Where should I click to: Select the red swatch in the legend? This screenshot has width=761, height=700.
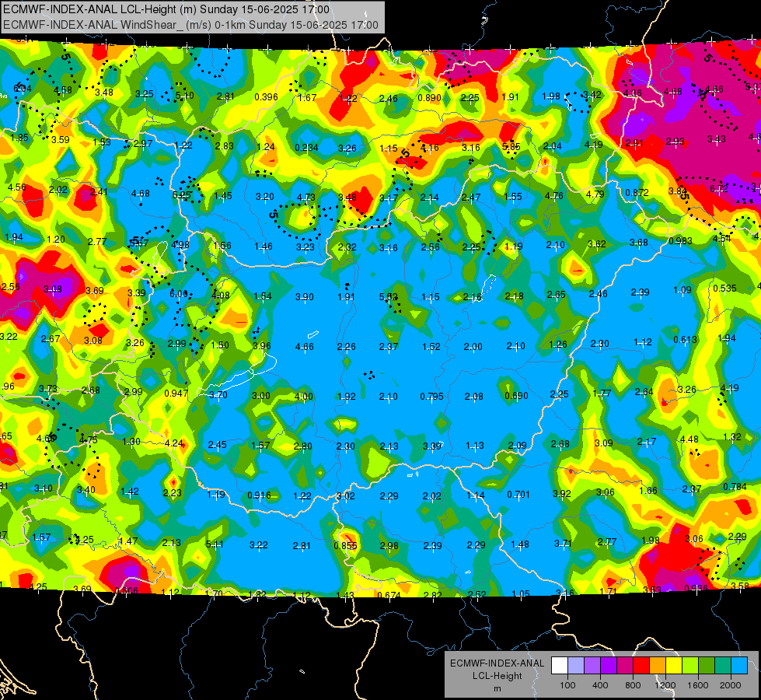(641, 665)
